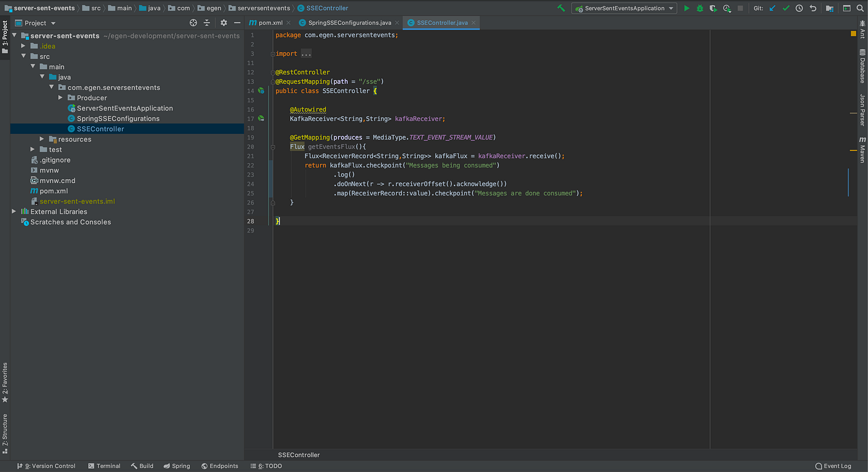Collapse the main folder arrow
This screenshot has height=472, width=868.
pos(33,67)
